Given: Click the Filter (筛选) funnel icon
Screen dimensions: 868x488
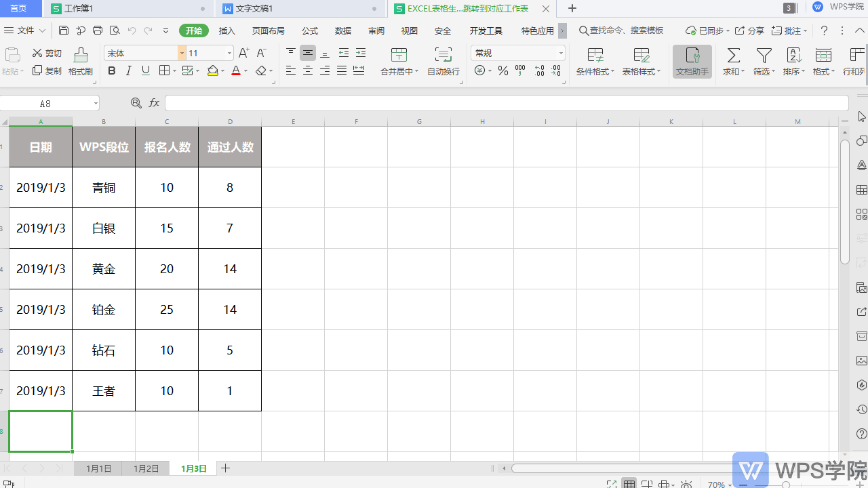Looking at the screenshot, I should point(764,56).
